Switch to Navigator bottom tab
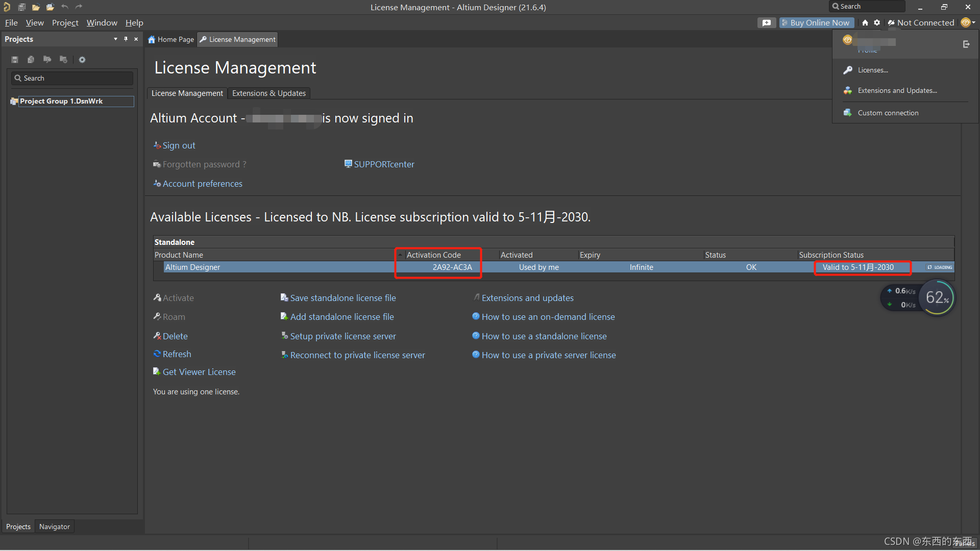This screenshot has height=551, width=980. [54, 527]
